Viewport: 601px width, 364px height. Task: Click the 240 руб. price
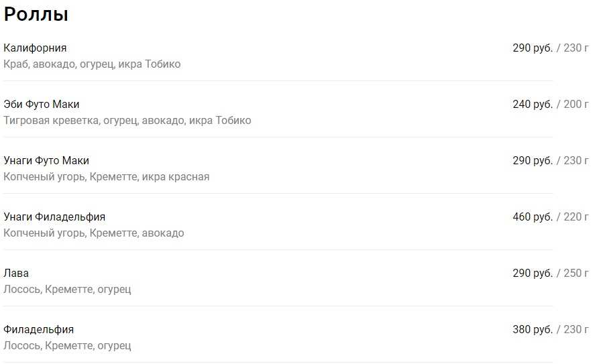(x=533, y=105)
